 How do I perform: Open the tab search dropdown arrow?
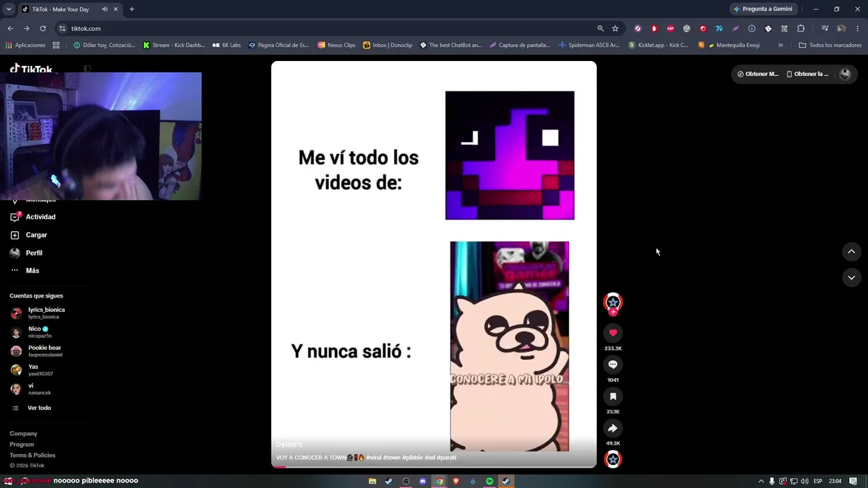pyautogui.click(x=9, y=9)
